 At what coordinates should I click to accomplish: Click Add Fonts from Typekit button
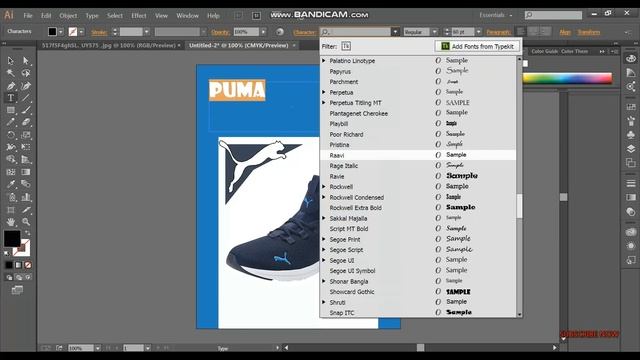coord(477,47)
